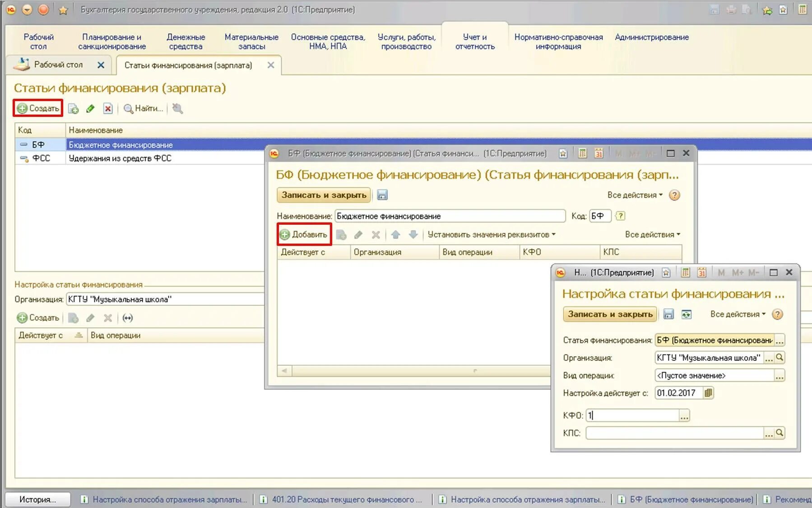Move the row up with the arrow icon

tap(396, 235)
